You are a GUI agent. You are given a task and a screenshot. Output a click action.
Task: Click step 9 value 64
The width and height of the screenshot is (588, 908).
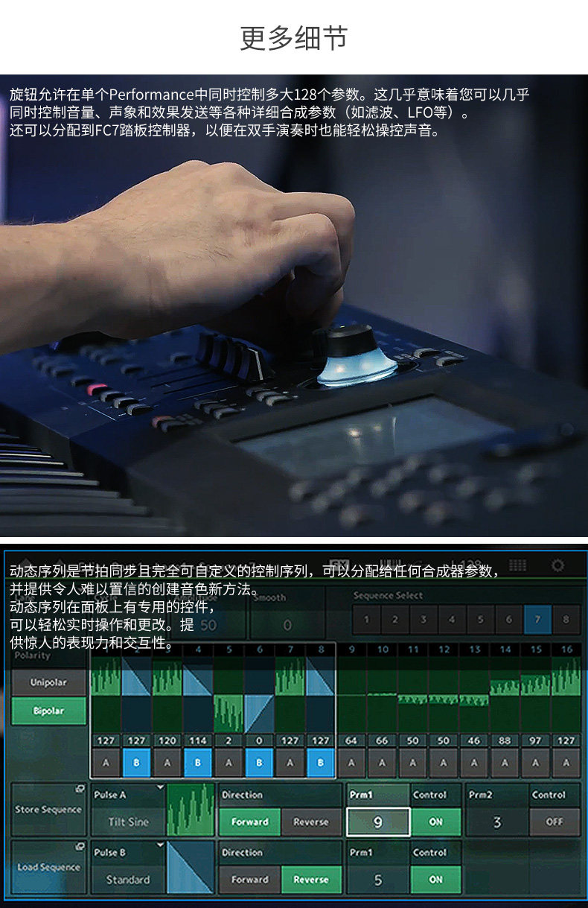pos(351,740)
